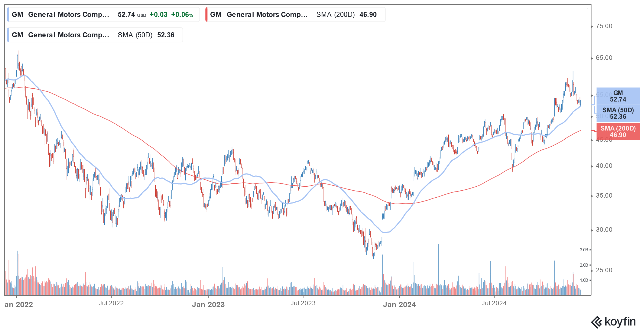Click the Jul 2023 axis label
The width and height of the screenshot is (644, 333).
[x=303, y=303]
